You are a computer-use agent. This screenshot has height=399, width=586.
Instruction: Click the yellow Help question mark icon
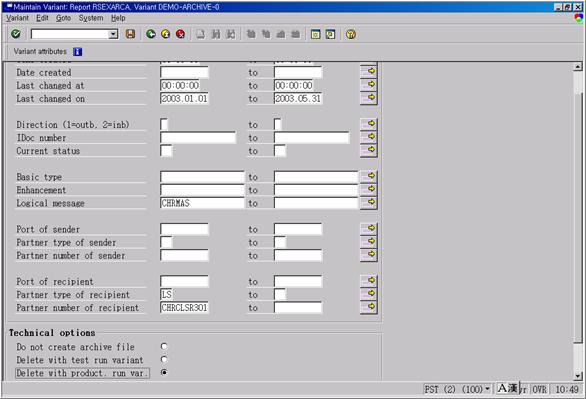tap(351, 34)
